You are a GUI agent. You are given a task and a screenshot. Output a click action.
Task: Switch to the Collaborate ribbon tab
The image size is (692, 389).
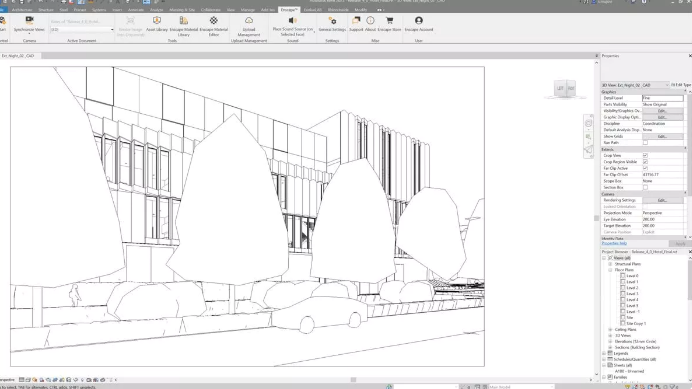(x=211, y=10)
